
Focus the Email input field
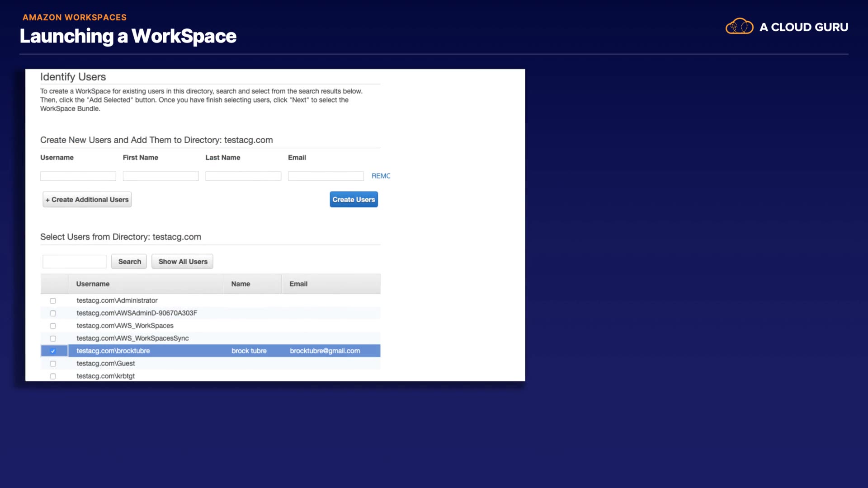click(x=325, y=176)
